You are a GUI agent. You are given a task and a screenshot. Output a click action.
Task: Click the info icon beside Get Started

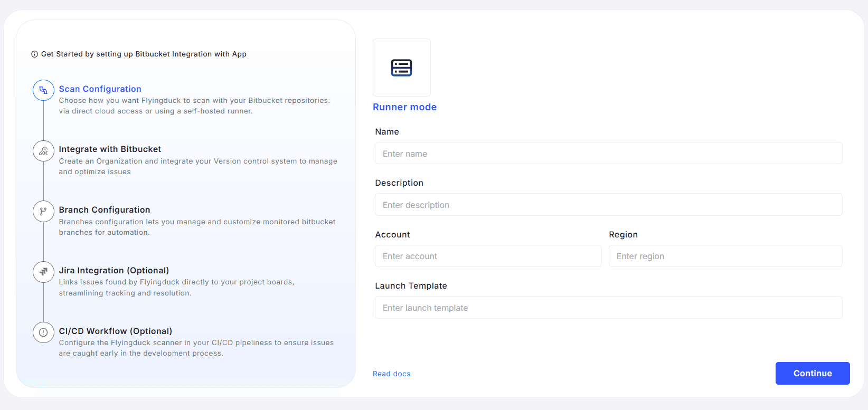34,54
